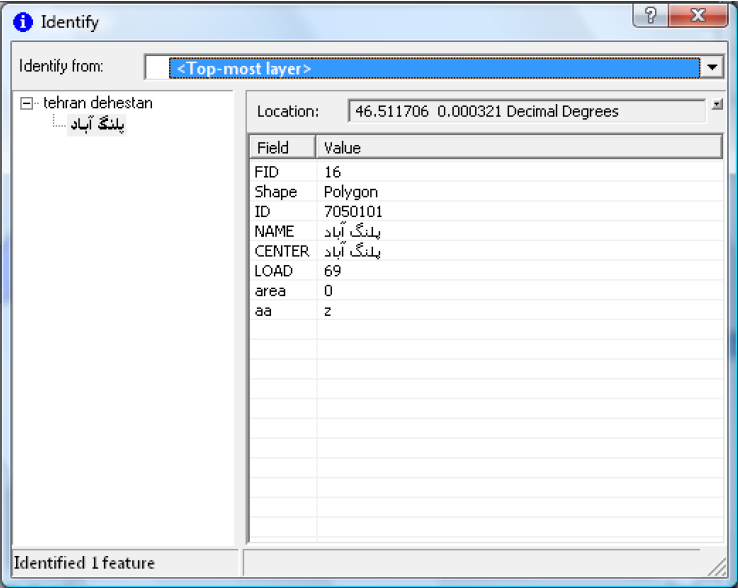Select the CENTER field label
Viewport: 738px width, 588px height.
click(x=282, y=251)
